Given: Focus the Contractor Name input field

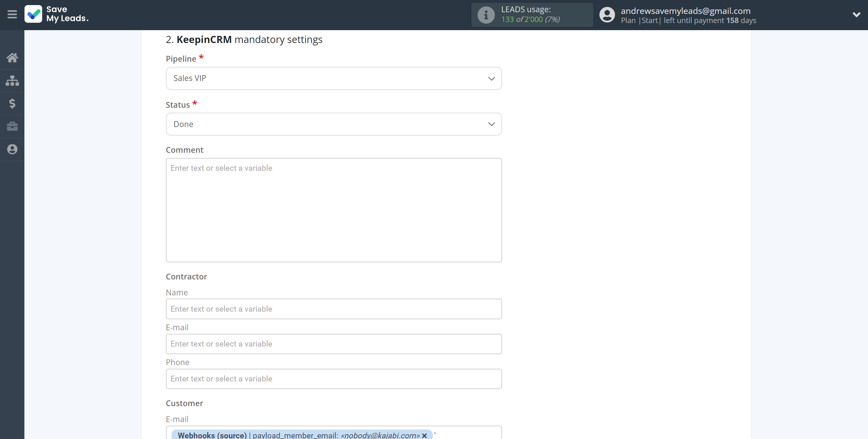Looking at the screenshot, I should coord(334,309).
